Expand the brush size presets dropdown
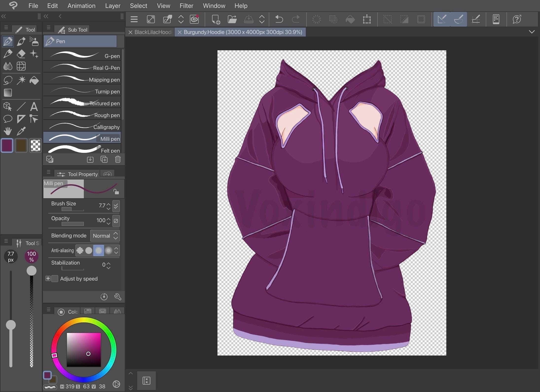 coord(116,206)
